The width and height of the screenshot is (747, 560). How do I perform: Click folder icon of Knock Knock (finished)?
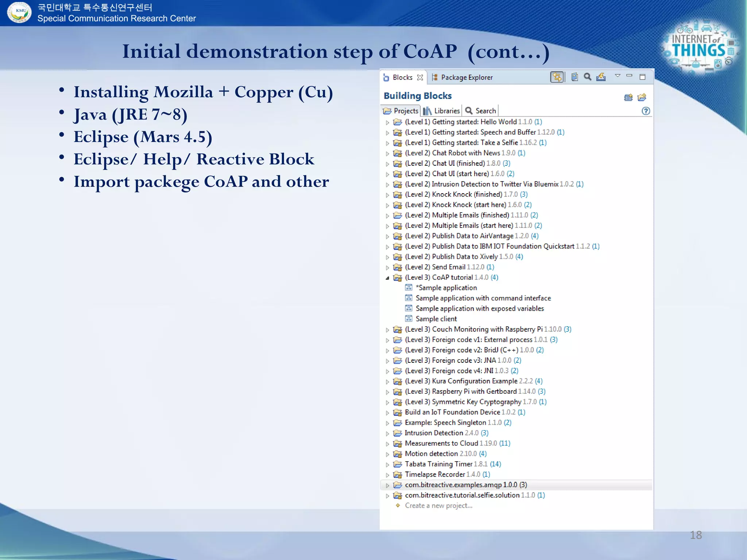click(x=398, y=195)
